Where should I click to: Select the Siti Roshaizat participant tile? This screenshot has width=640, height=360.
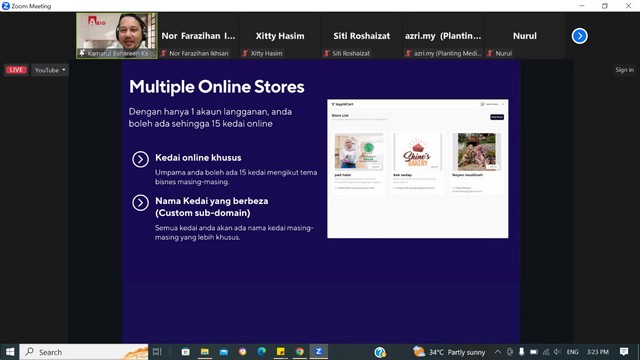[x=362, y=36]
